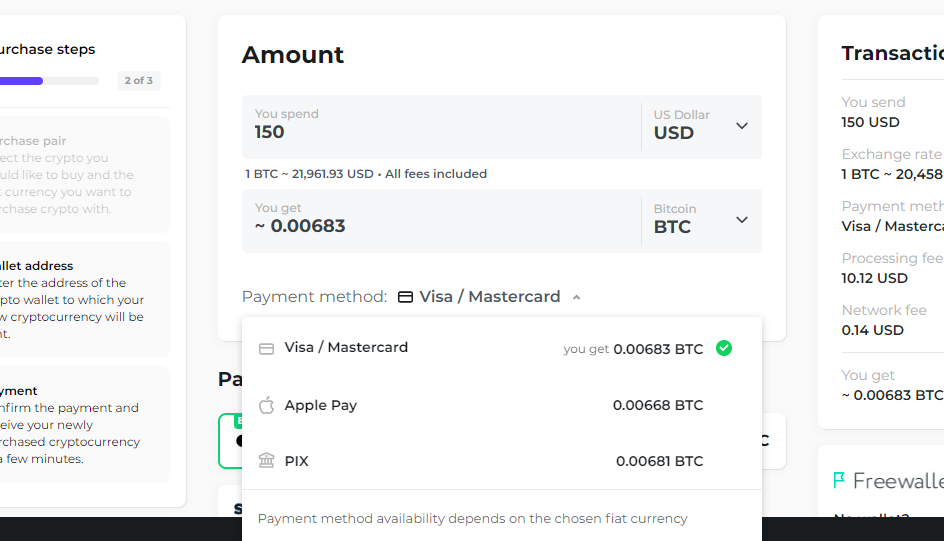Open the USD fiat currency dropdown
Image resolution: width=944 pixels, height=541 pixels.
[x=701, y=126]
